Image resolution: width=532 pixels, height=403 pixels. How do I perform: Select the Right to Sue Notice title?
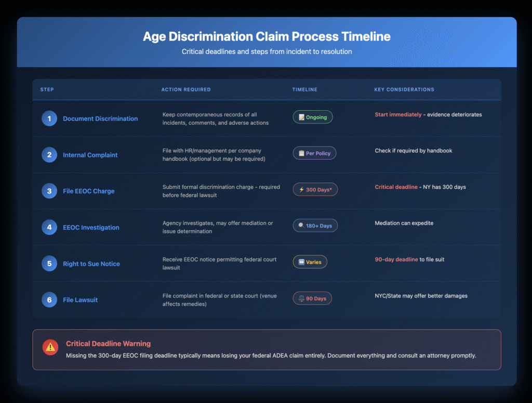pos(91,264)
